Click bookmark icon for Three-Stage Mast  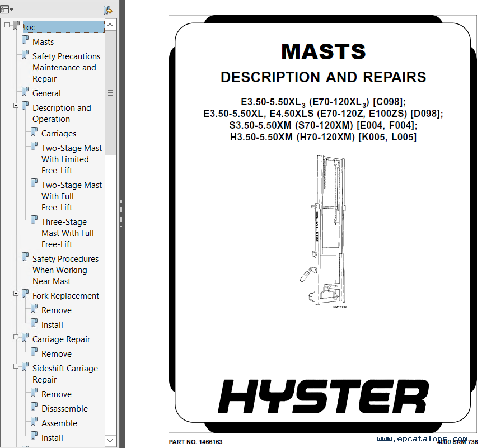coord(34,220)
